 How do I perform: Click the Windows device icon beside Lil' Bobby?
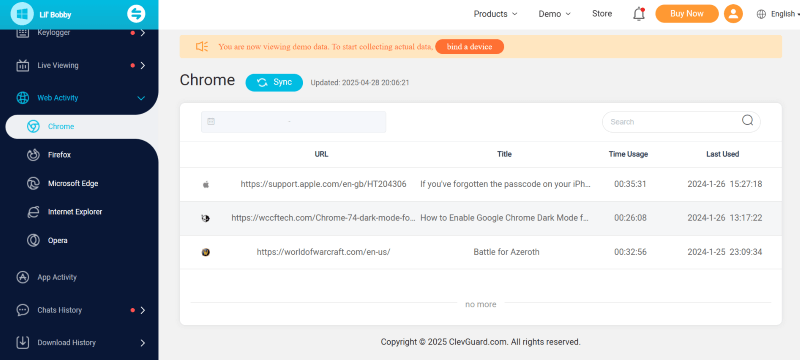pos(22,14)
